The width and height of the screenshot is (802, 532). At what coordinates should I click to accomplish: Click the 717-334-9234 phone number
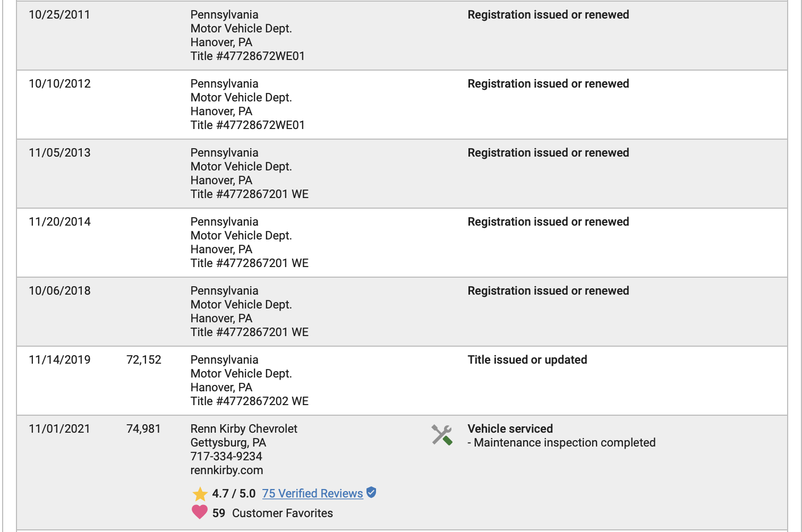(x=226, y=457)
